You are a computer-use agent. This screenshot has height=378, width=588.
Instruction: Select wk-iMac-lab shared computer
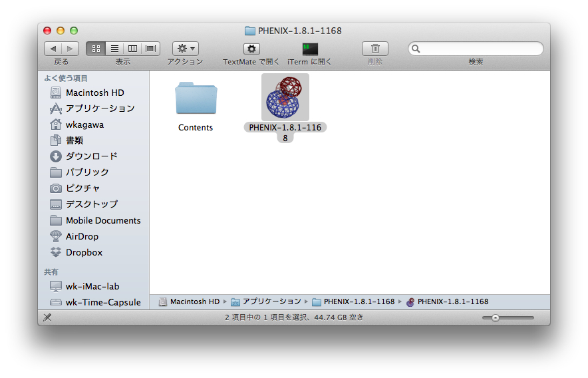pos(94,286)
